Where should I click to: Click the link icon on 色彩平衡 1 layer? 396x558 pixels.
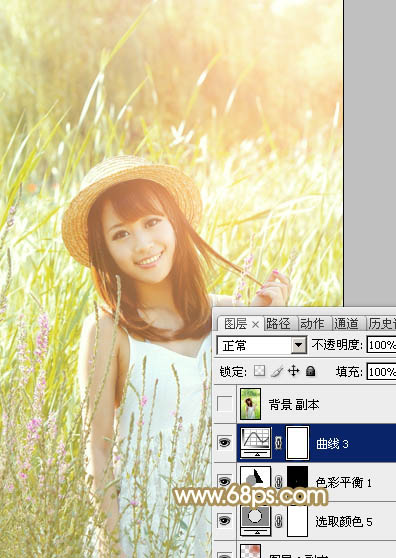(279, 481)
